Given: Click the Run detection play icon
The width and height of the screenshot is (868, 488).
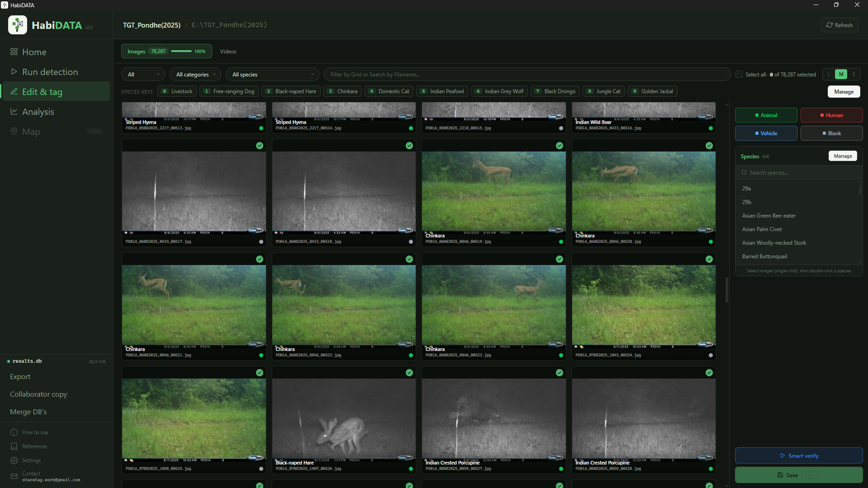Looking at the screenshot, I should [x=14, y=71].
